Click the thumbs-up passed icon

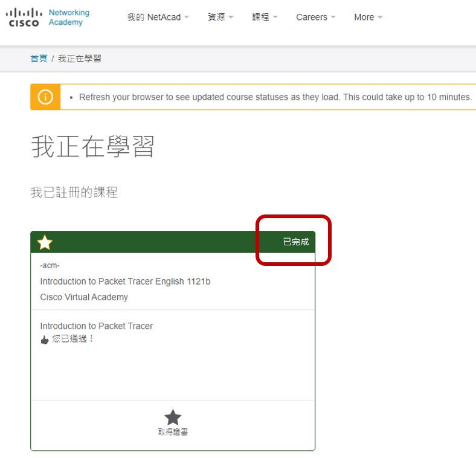45,340
